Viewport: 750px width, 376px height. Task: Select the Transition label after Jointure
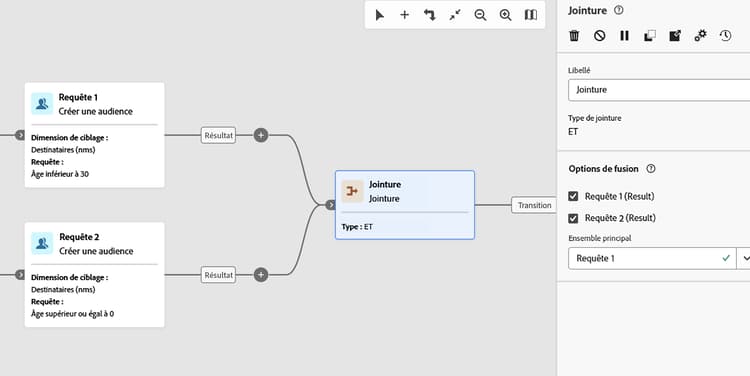click(534, 205)
